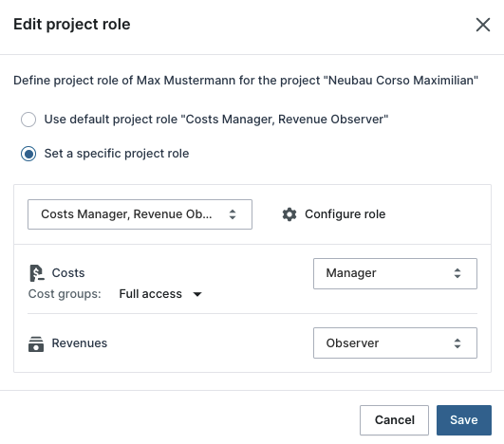
Task: Expand the Cost groups Full access menu
Action: [x=160, y=294]
